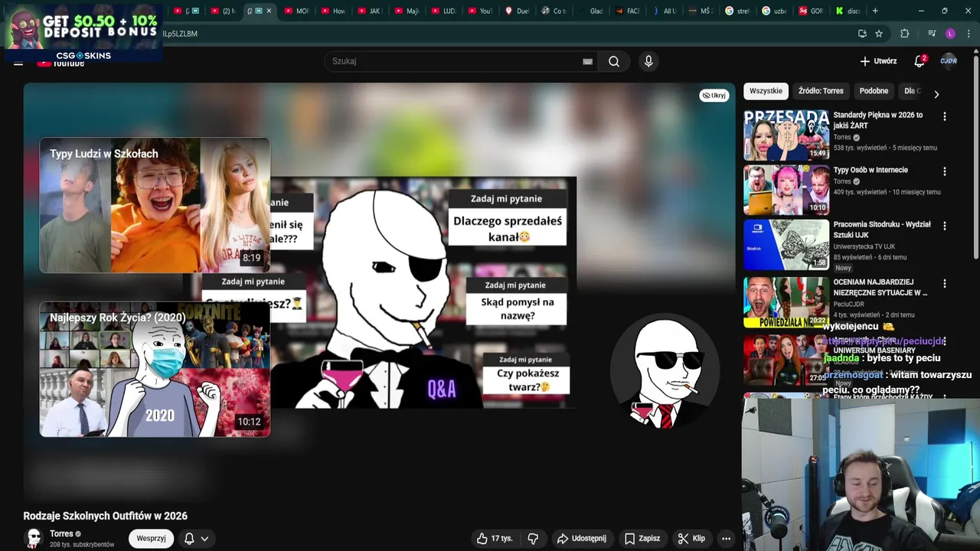Open options for Pracownia Sitodruku video
Viewport: 980px width, 551px height.
point(944,226)
